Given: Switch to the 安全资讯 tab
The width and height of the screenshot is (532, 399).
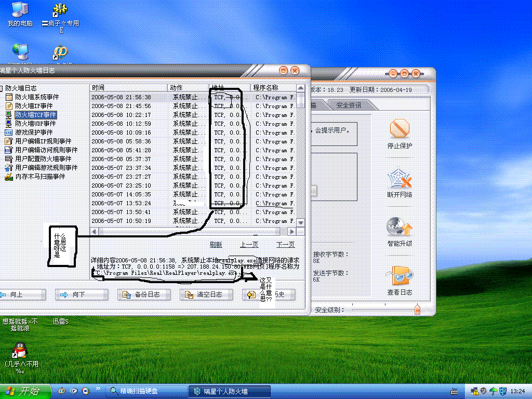Looking at the screenshot, I should point(349,105).
